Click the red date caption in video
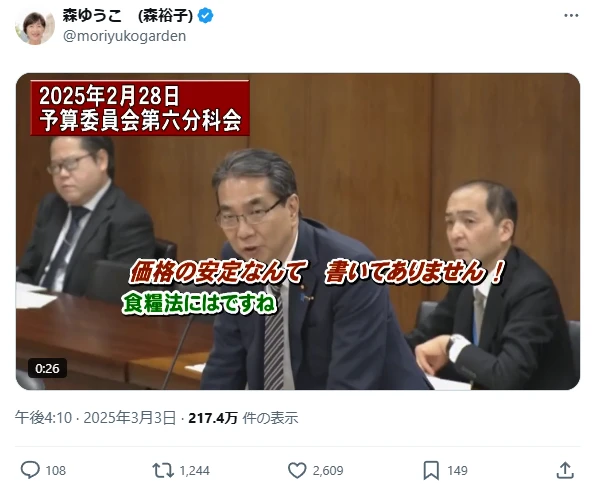The image size is (597, 487). tap(140, 108)
